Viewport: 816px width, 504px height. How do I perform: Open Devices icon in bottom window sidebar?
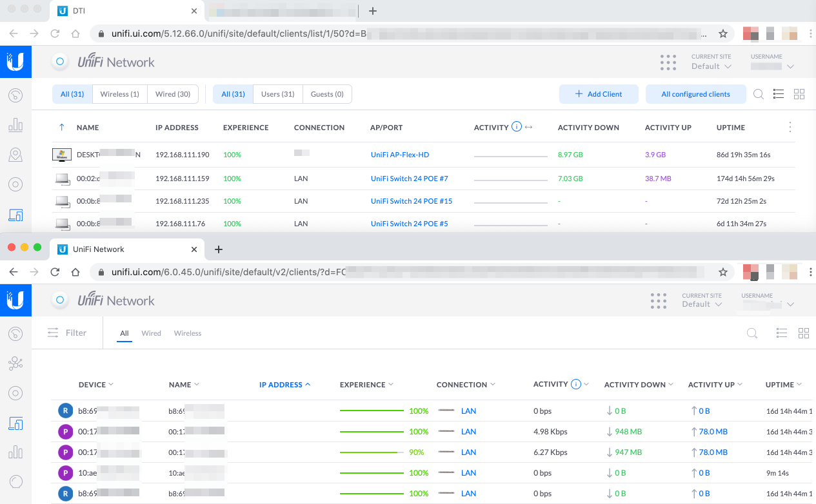pos(15,393)
